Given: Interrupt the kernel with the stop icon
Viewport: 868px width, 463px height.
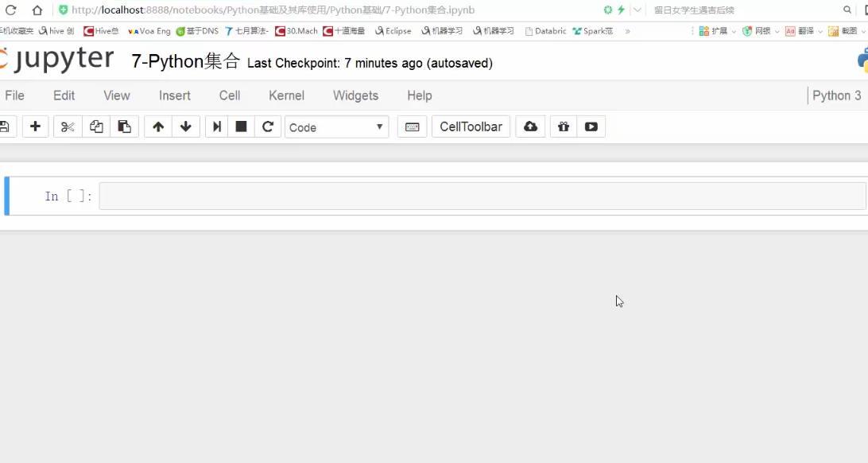Looking at the screenshot, I should [241, 126].
